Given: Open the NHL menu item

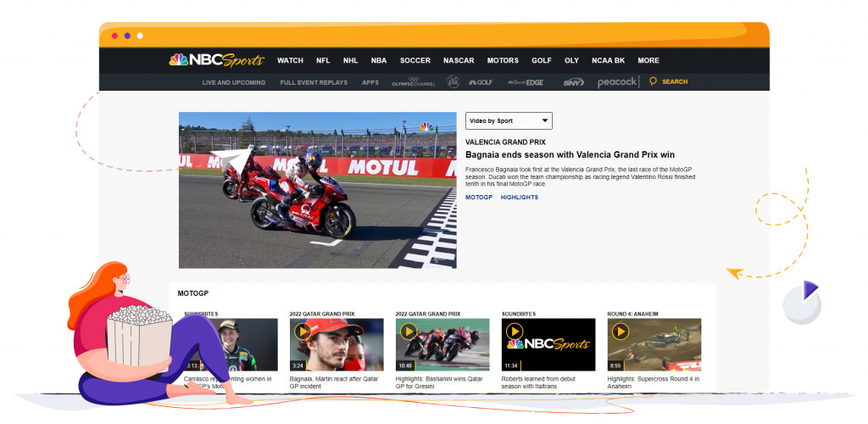Looking at the screenshot, I should click(350, 60).
